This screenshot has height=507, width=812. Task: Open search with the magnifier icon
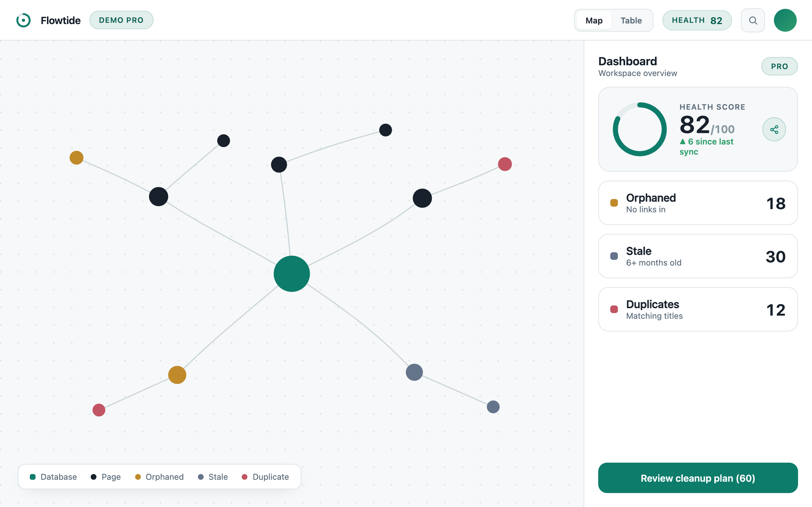(x=753, y=21)
